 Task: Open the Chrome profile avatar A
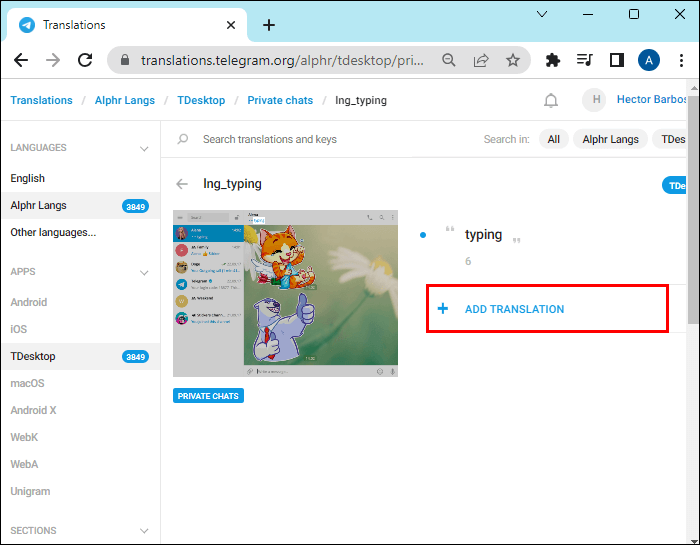pyautogui.click(x=649, y=60)
